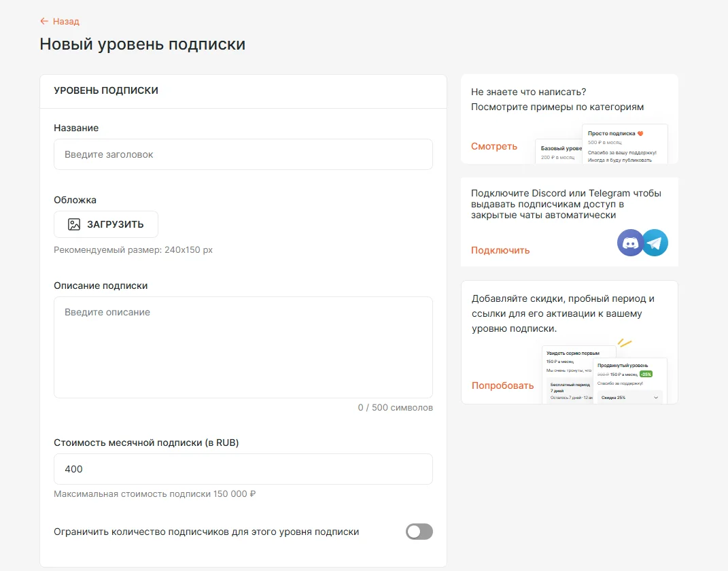Click the green -25% discount badge
The width and height of the screenshot is (728, 571).
[x=646, y=374]
